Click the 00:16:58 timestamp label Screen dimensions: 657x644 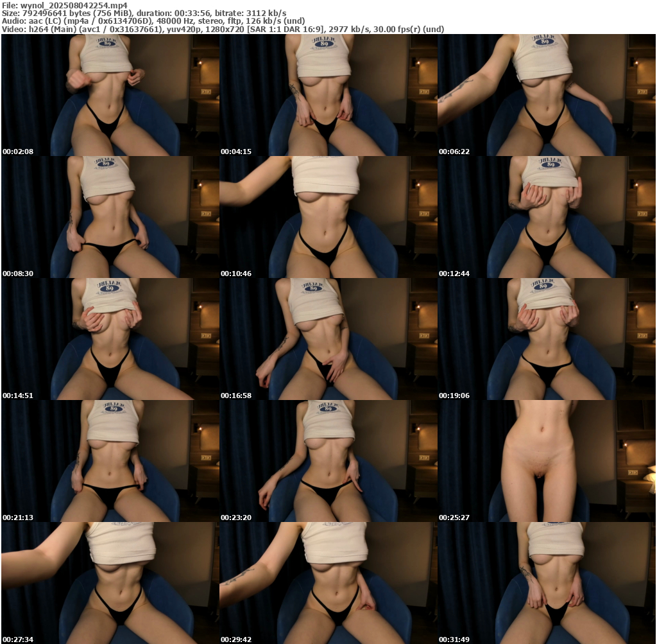pos(236,396)
